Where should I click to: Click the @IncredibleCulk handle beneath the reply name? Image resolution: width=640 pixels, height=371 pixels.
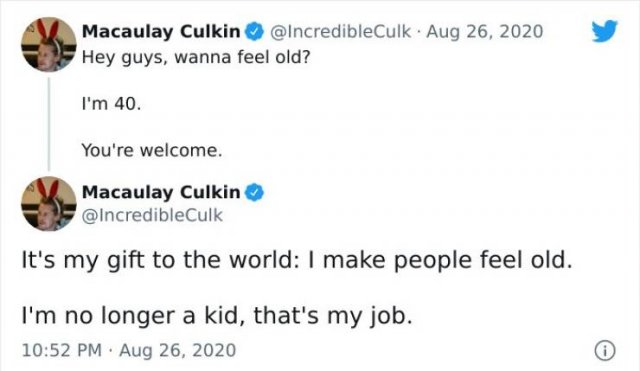(x=153, y=215)
